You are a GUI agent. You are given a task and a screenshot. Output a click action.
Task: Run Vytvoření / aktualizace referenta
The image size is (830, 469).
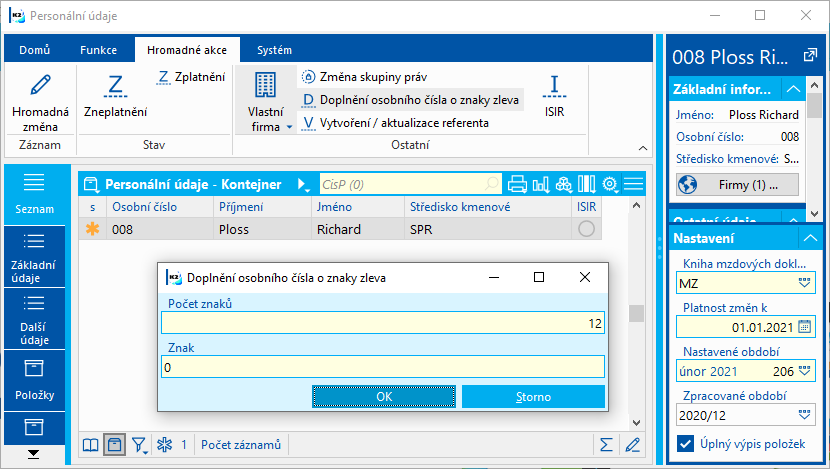pyautogui.click(x=395, y=123)
